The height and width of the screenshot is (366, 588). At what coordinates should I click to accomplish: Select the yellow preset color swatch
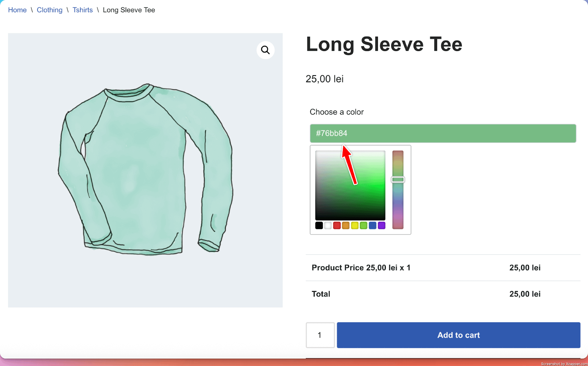(355, 225)
